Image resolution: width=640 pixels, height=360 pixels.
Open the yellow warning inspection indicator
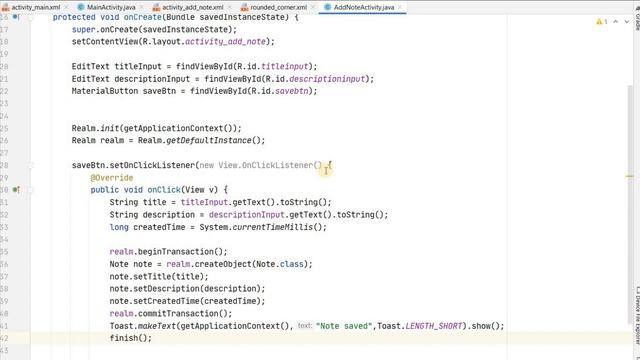(602, 22)
